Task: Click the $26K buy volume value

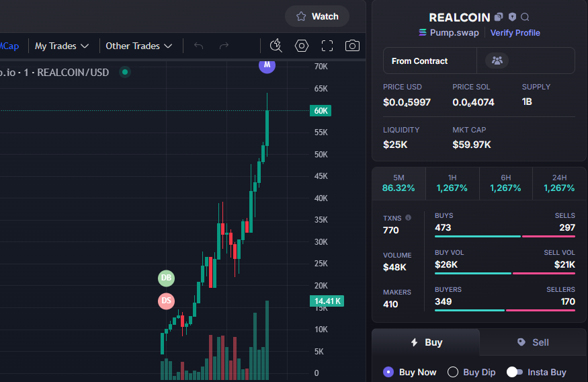Action: click(x=446, y=264)
